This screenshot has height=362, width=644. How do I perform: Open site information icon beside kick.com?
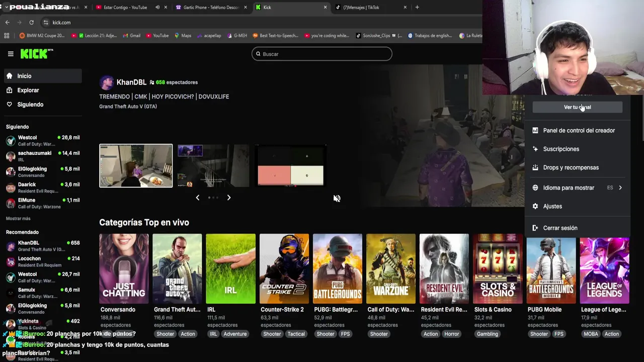[x=46, y=22]
